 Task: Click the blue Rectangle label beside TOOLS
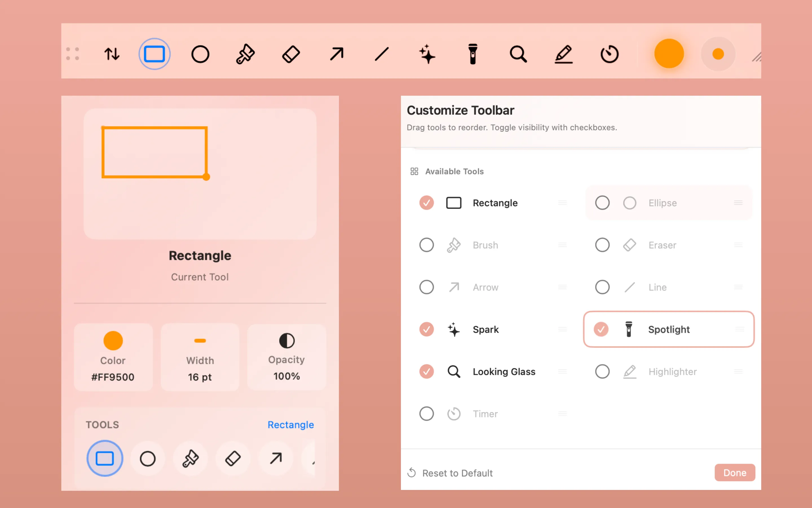click(x=291, y=425)
